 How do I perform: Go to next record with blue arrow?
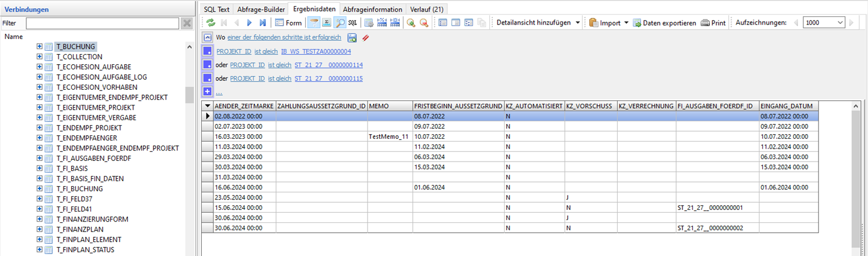(250, 23)
